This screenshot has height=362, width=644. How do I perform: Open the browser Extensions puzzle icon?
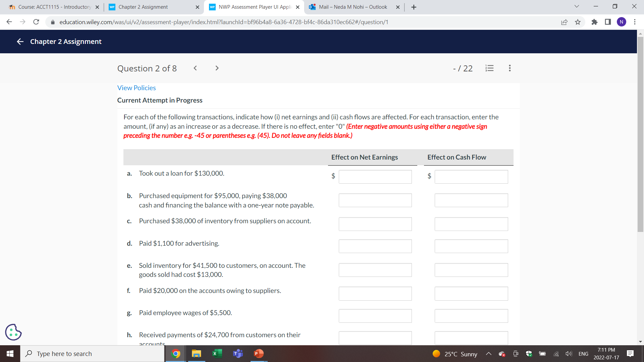point(594,22)
